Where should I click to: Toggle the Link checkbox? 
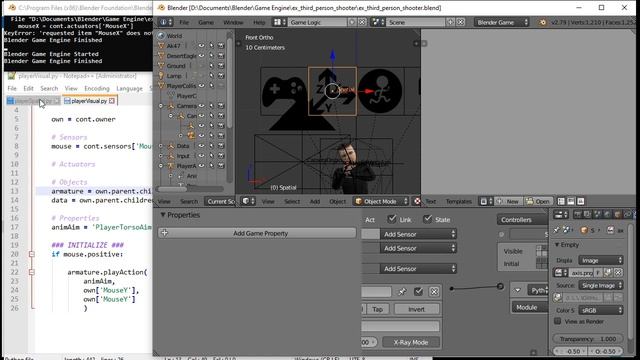pos(391,219)
